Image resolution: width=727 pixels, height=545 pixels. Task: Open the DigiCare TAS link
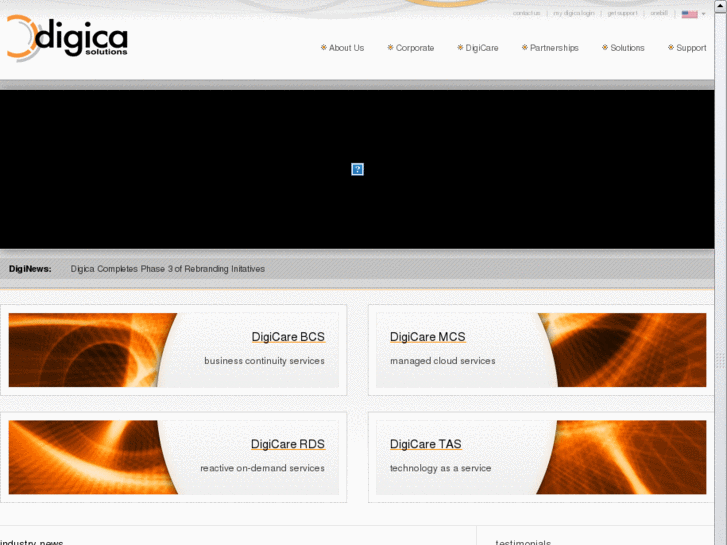[426, 444]
